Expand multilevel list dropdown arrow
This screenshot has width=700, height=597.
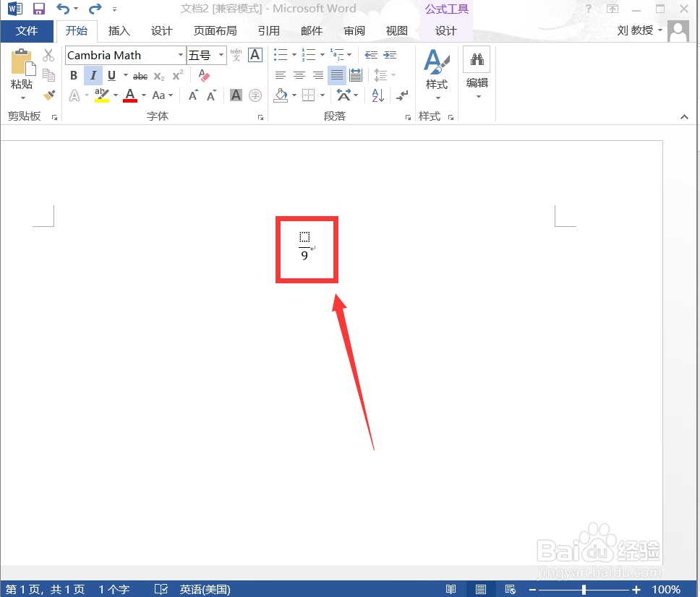349,55
